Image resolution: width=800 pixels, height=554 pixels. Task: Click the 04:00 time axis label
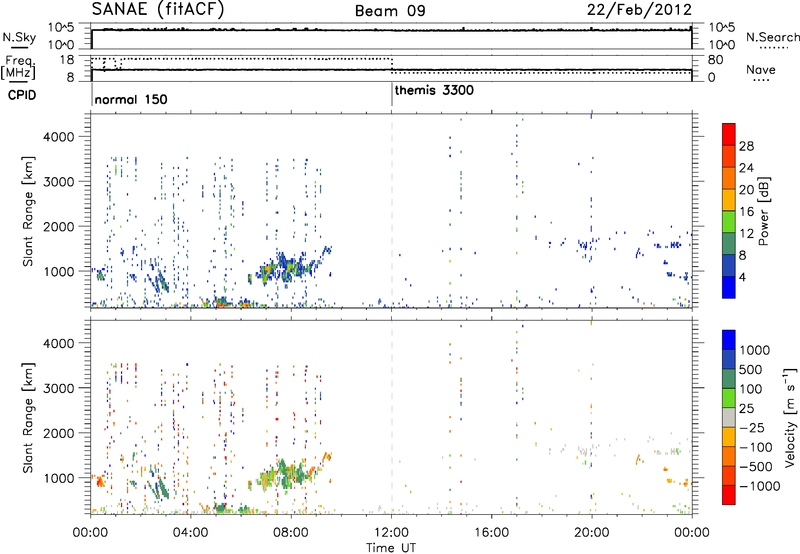point(190,533)
